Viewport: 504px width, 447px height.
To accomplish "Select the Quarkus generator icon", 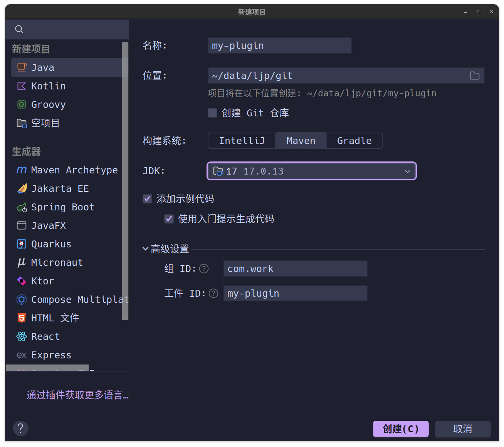I will 22,244.
